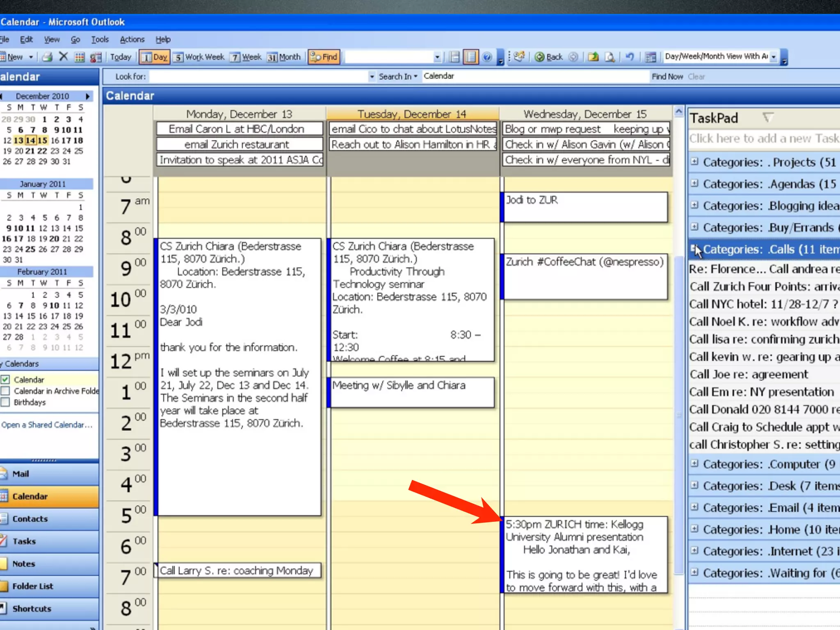Click Open a Shared Calendar link

[46, 425]
